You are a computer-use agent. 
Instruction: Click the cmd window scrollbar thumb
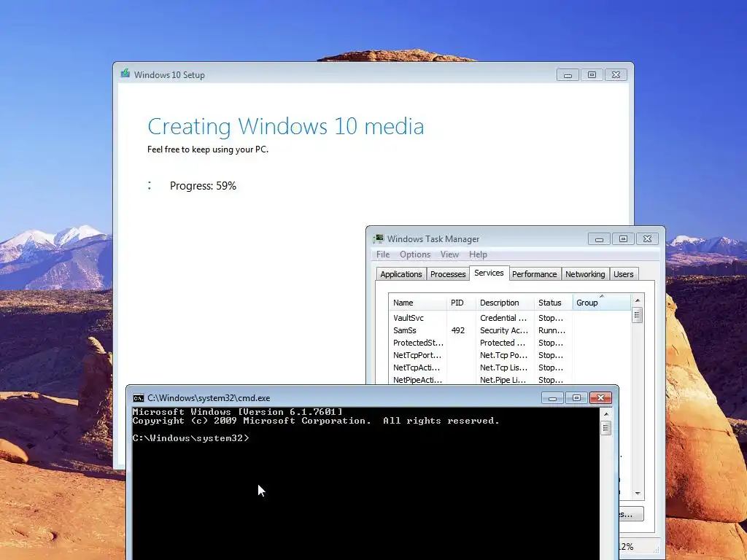pos(606,428)
